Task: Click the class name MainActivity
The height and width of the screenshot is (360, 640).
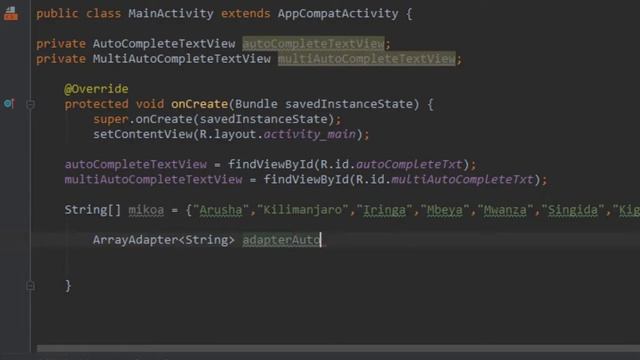Action: (x=171, y=13)
